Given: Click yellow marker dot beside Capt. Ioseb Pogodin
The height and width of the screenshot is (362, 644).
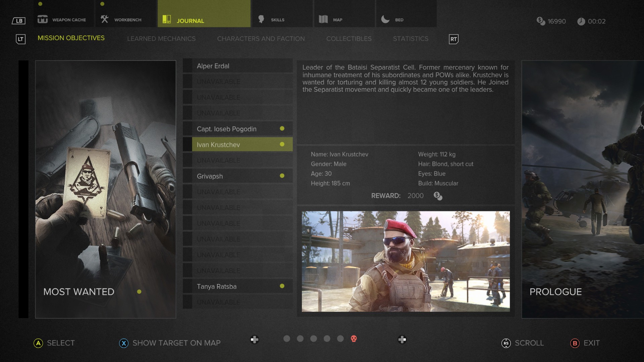Looking at the screenshot, I should pos(282,128).
